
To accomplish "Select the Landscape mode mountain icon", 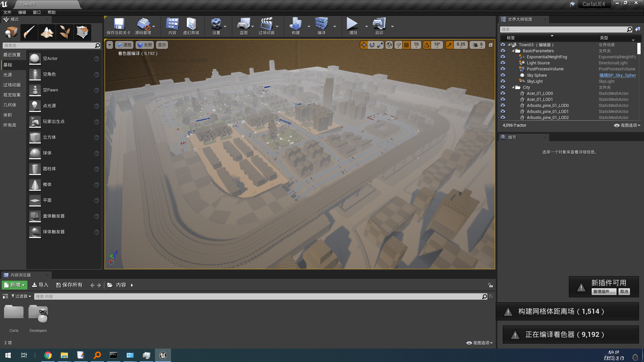I will [x=47, y=33].
